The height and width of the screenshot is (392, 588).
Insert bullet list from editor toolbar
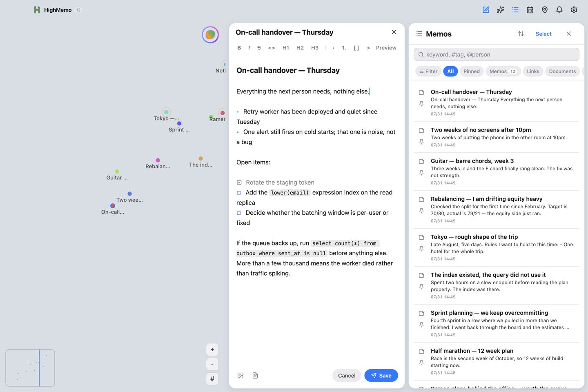[x=334, y=48]
